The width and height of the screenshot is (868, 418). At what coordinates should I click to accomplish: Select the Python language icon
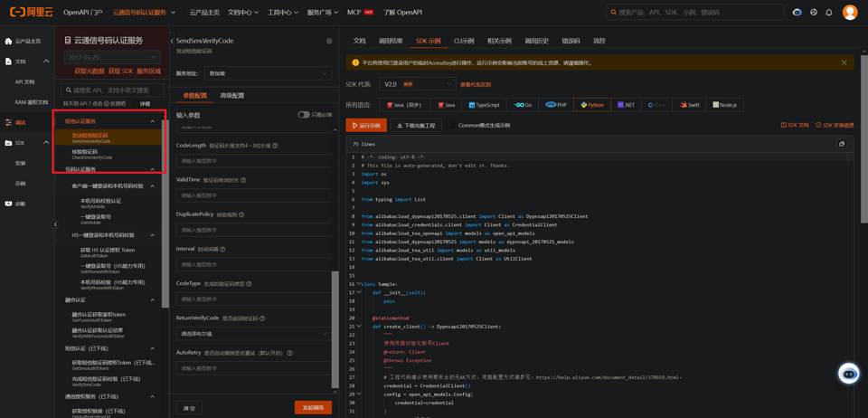click(593, 105)
